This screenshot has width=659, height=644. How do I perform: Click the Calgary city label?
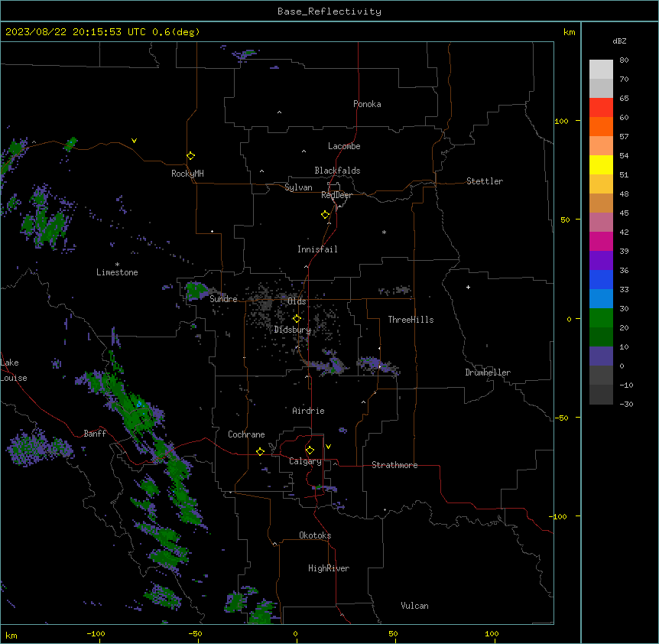coord(306,461)
